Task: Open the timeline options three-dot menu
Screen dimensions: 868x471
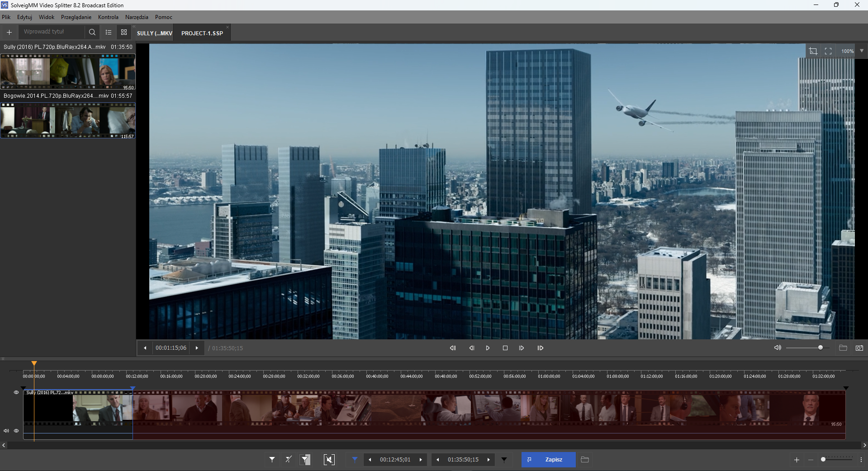Action: tap(861, 460)
